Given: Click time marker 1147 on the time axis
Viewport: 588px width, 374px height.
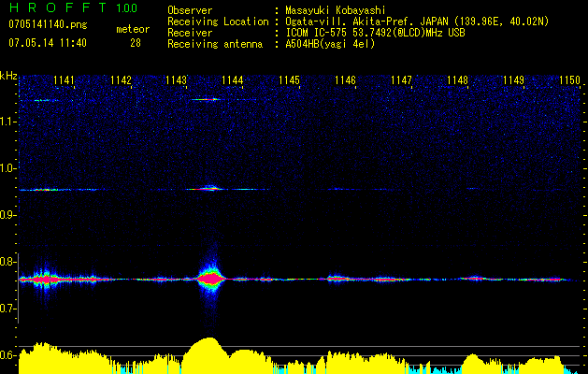Looking at the screenshot, I should 401,80.
